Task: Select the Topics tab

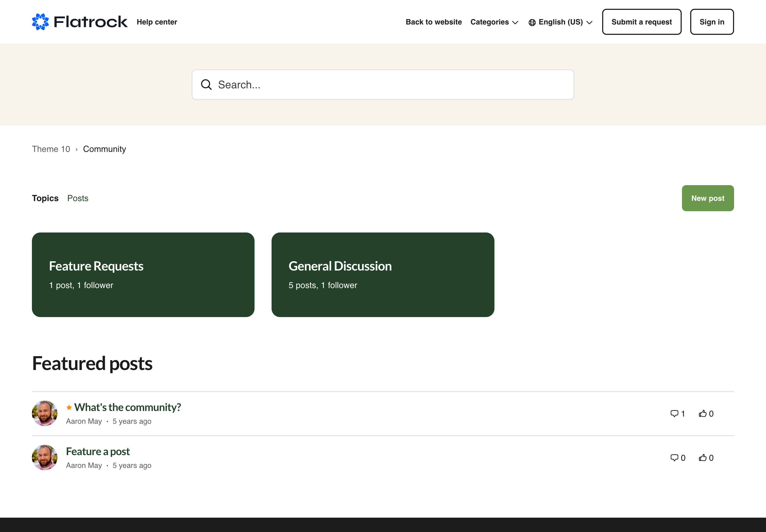Action: coord(45,198)
